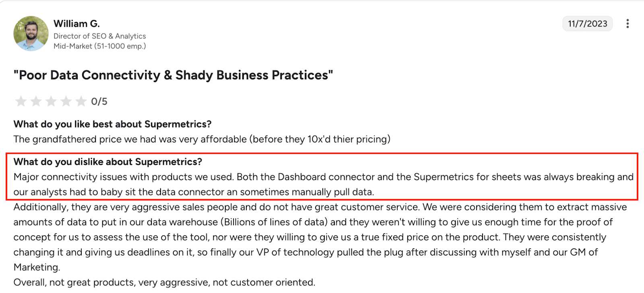Open the three-dot overflow menu
The width and height of the screenshot is (644, 293).
627,24
